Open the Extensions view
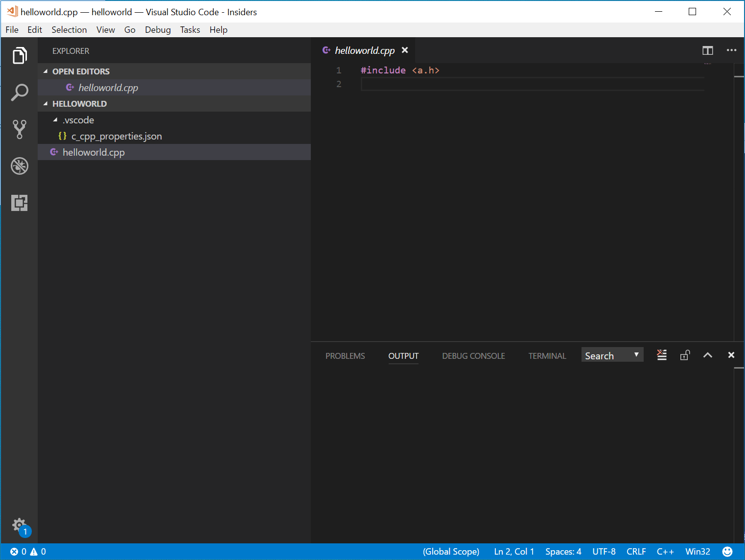 20,203
